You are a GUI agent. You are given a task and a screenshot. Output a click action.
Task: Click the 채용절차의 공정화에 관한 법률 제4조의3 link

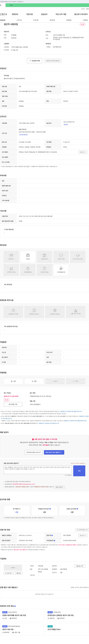71,411
